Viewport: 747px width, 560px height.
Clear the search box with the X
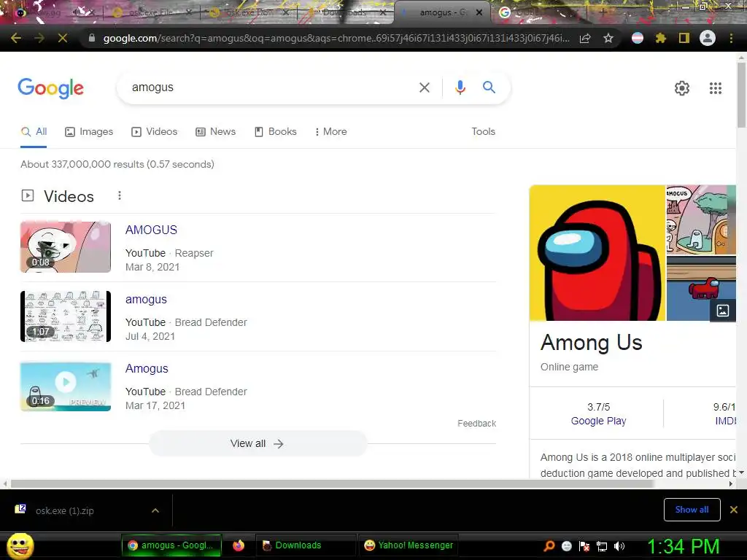[x=425, y=87]
